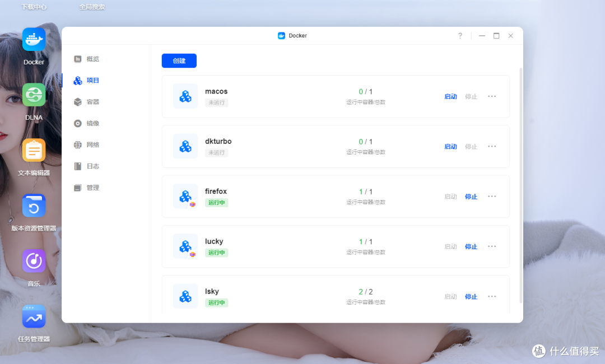This screenshot has width=605, height=364.
Task: Click the disabled 启动 link for lsky
Action: 450,297
